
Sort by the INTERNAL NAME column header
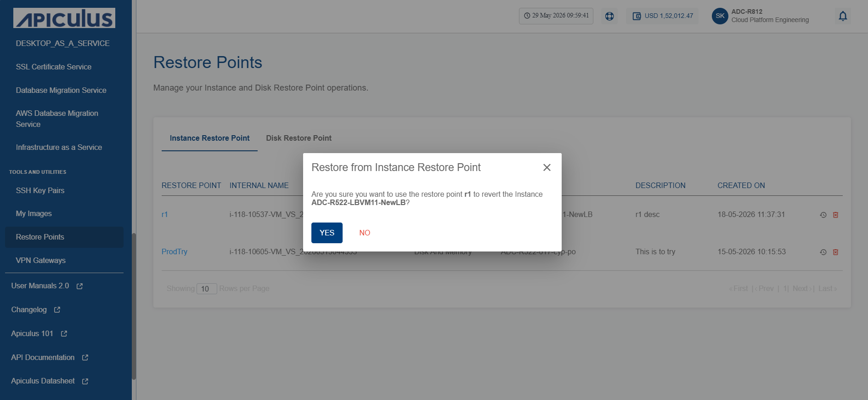(x=259, y=185)
